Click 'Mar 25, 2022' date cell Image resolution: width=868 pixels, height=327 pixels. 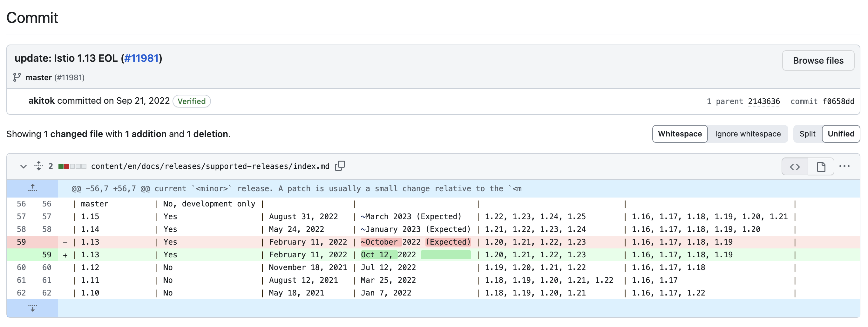tap(388, 280)
